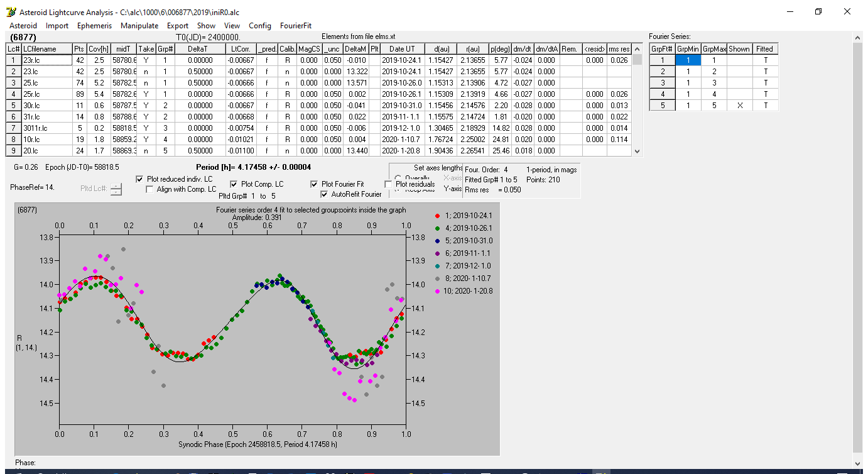Click teal legend dot for 2019-12-1.0
The height and width of the screenshot is (474, 868).
pyautogui.click(x=437, y=266)
